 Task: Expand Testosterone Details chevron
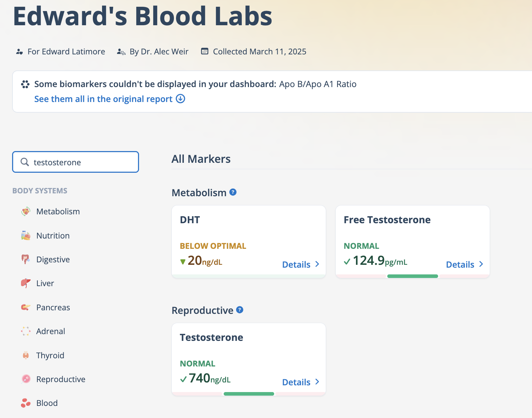coord(317,382)
